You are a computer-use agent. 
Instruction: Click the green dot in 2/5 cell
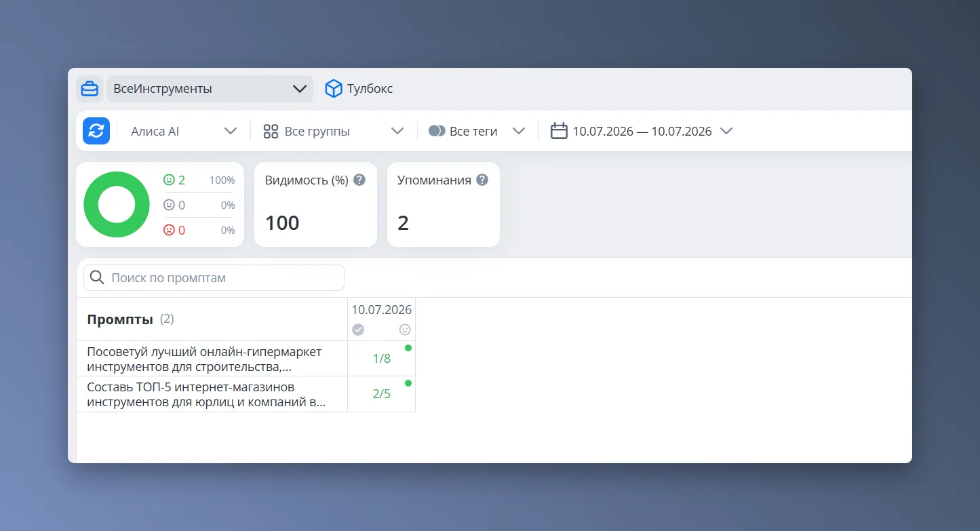pos(408,383)
